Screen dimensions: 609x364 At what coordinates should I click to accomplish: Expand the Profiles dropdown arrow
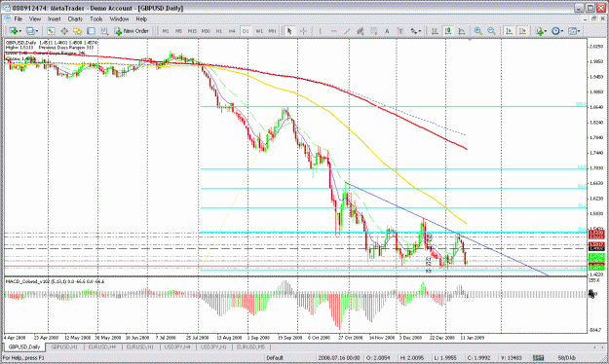click(x=37, y=31)
